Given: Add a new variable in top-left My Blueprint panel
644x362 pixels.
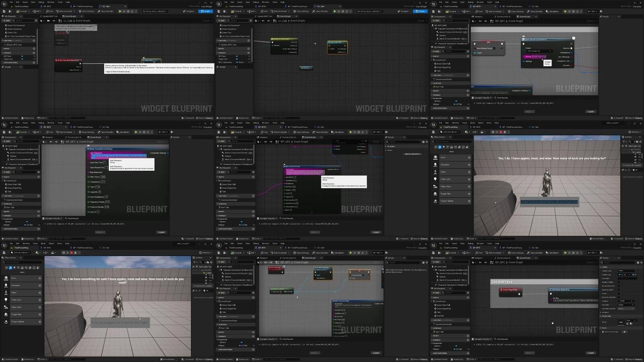Looking at the screenshot, I should click(34, 53).
